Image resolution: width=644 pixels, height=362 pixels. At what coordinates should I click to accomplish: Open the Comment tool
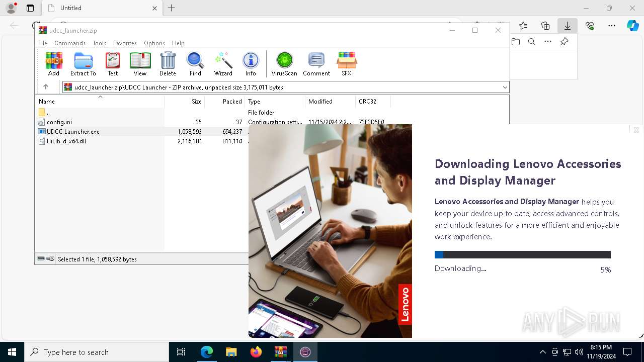click(316, 64)
